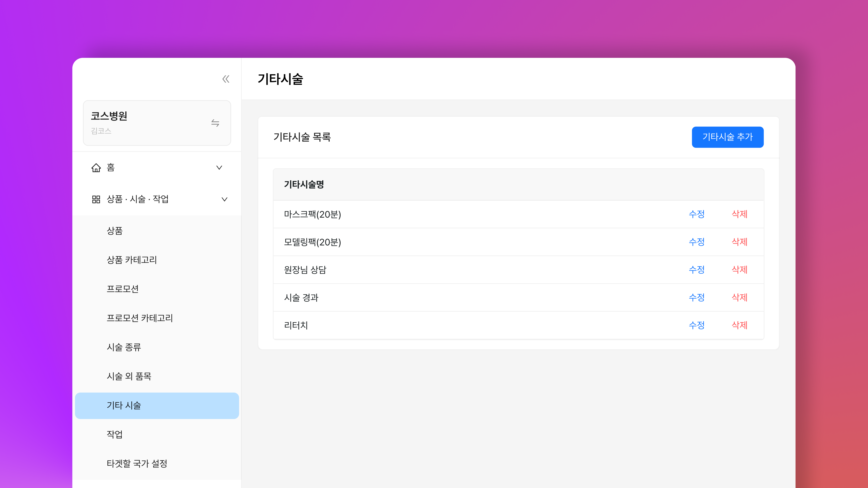Click the 기타시술 추가 button

point(728,137)
